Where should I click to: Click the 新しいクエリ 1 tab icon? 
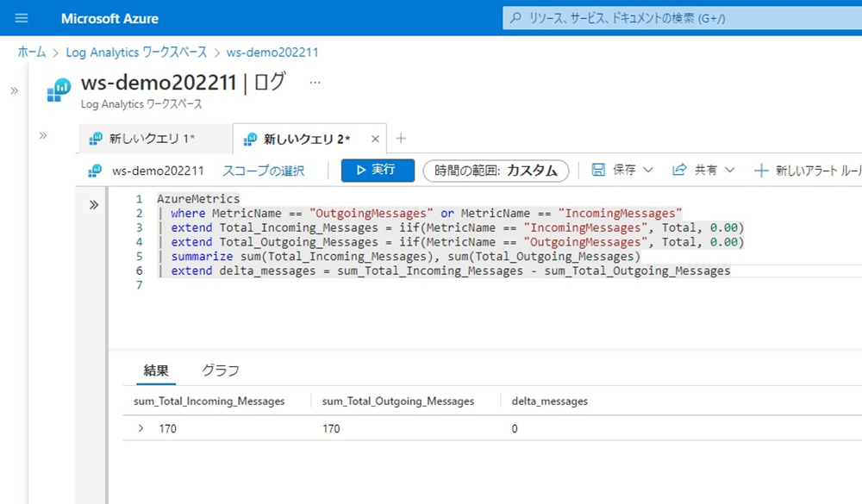tap(96, 139)
